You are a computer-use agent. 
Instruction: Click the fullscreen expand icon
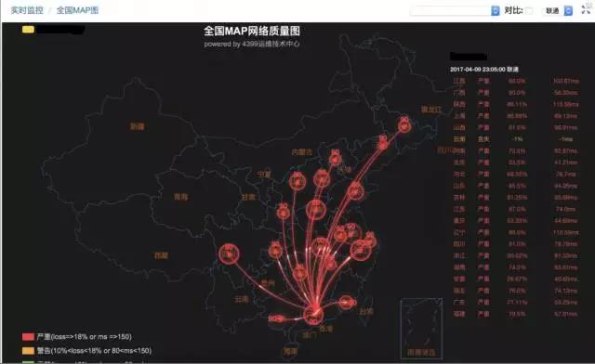point(587,9)
